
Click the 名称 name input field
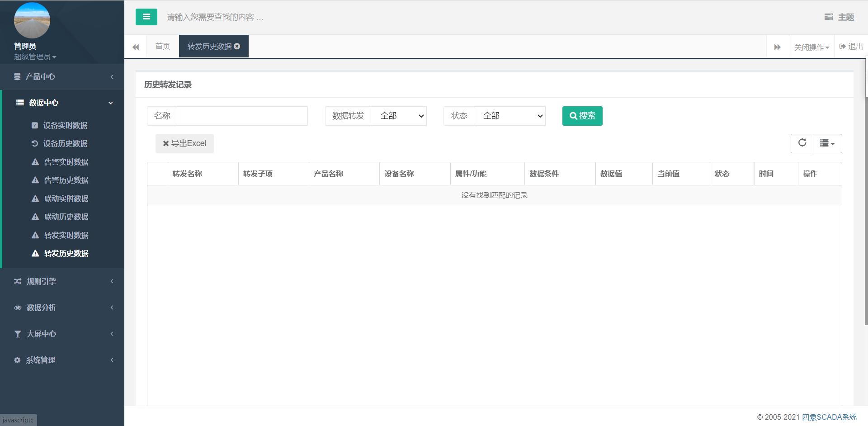click(242, 116)
